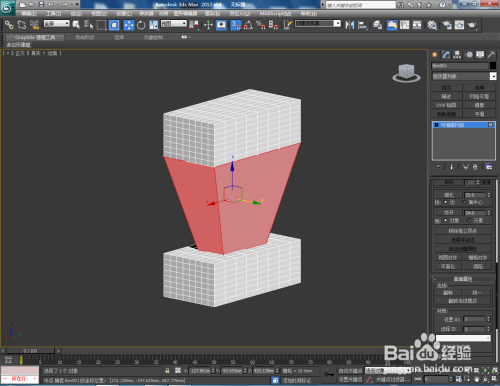
Task: Switch to the Motion command panel tab
Action: click(469, 55)
